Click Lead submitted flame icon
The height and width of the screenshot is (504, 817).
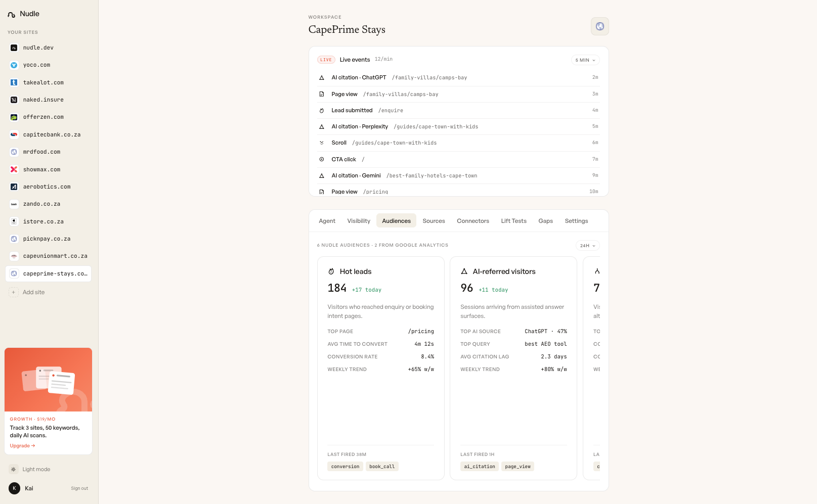pos(322,111)
